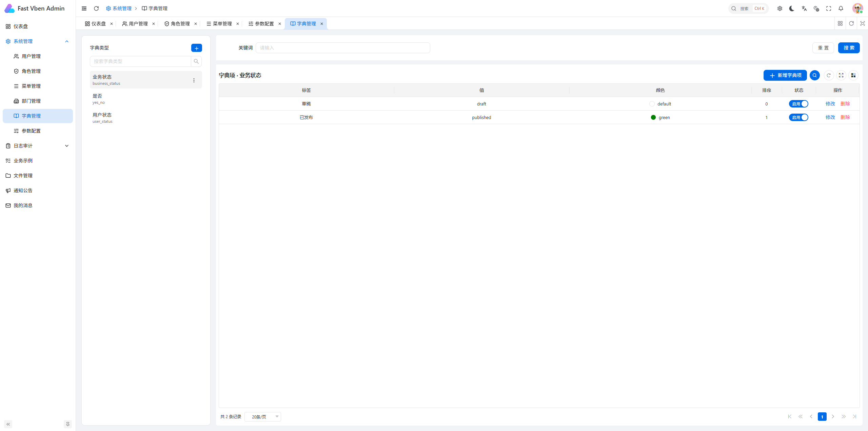Image resolution: width=868 pixels, height=431 pixels.
Task: Click the green color dot in 已发布 row
Action: tap(653, 117)
